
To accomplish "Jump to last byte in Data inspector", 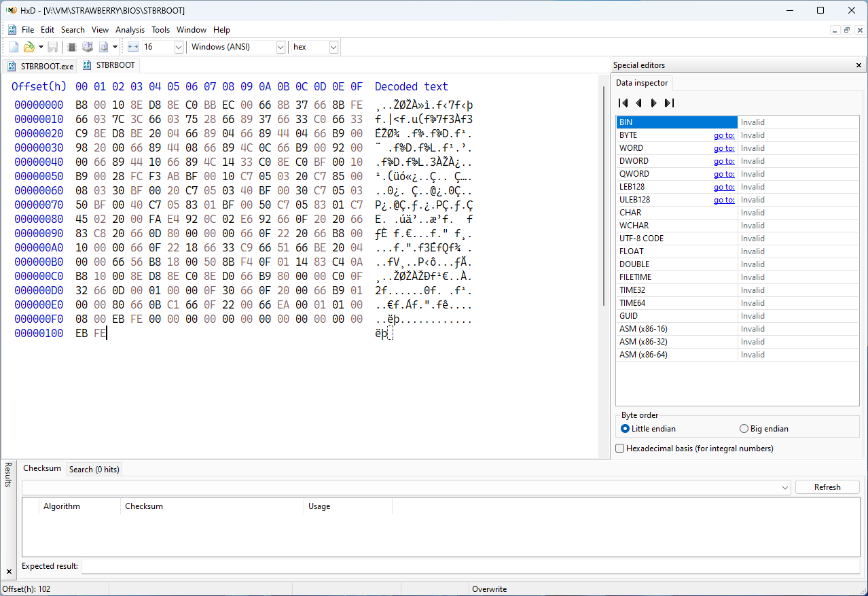I will [669, 103].
